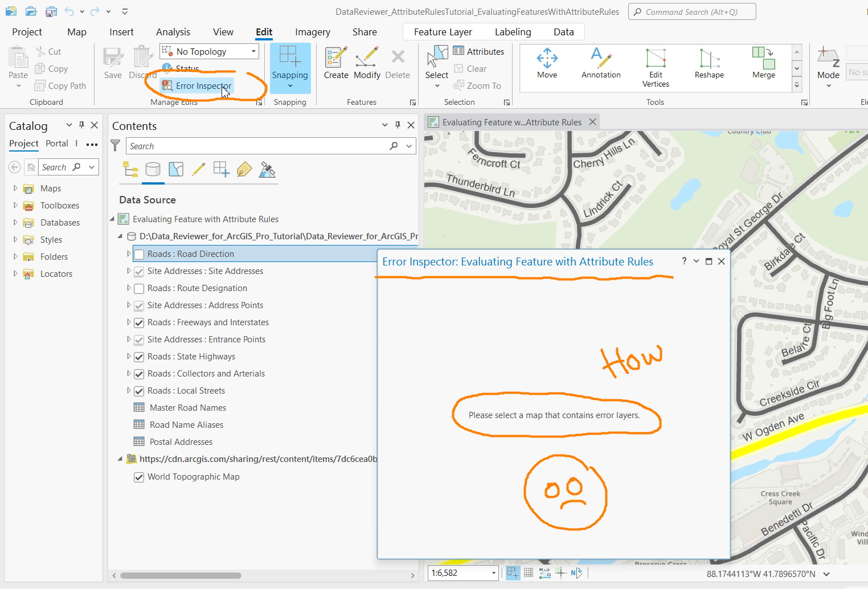
Task: Toggle visibility of World Topographic Map
Action: [139, 477]
